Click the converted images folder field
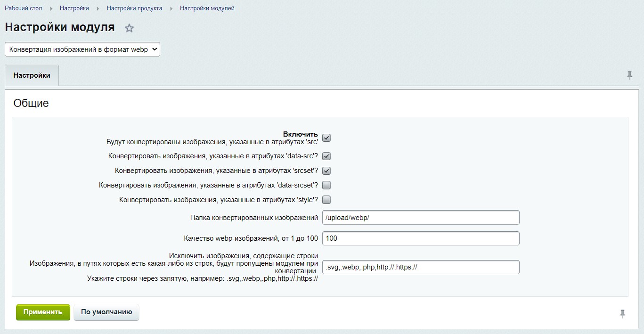This screenshot has width=644, height=334. click(x=421, y=218)
